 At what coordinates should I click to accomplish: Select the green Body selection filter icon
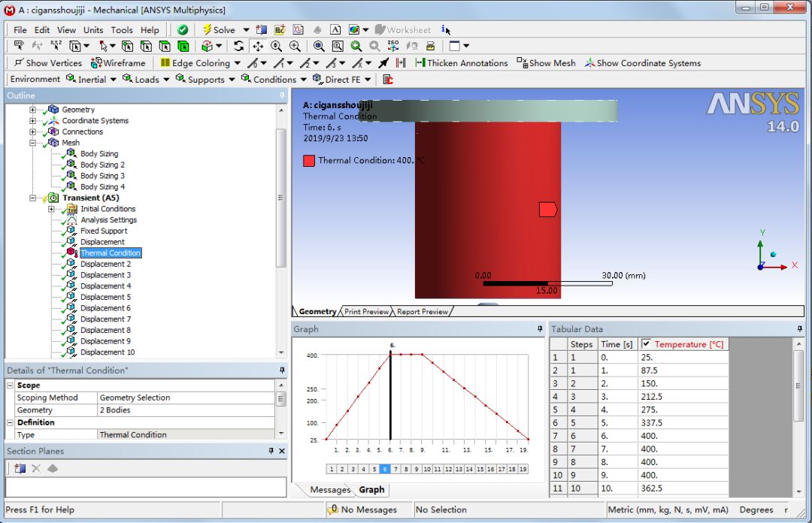pos(183,46)
